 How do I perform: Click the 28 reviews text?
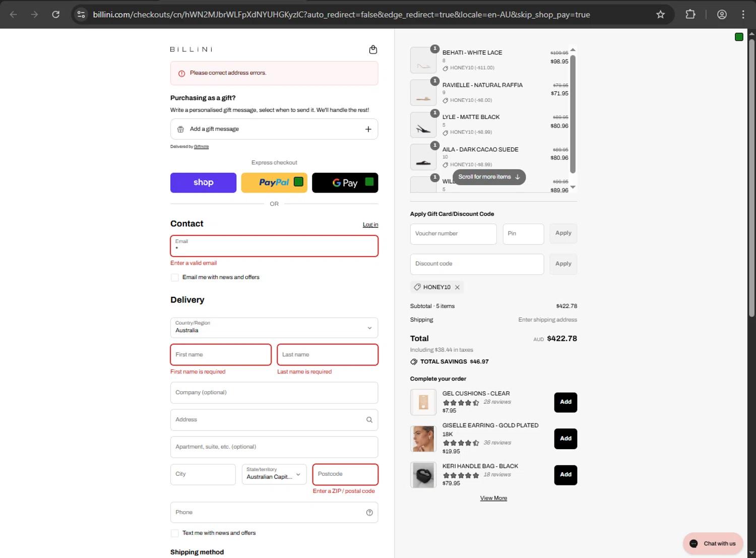[497, 402]
